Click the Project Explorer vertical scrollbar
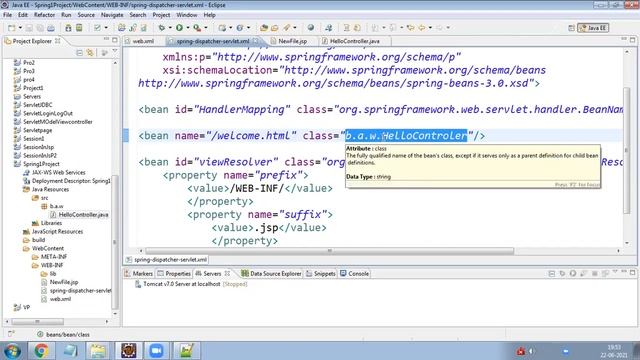The image size is (640, 360). [x=115, y=242]
